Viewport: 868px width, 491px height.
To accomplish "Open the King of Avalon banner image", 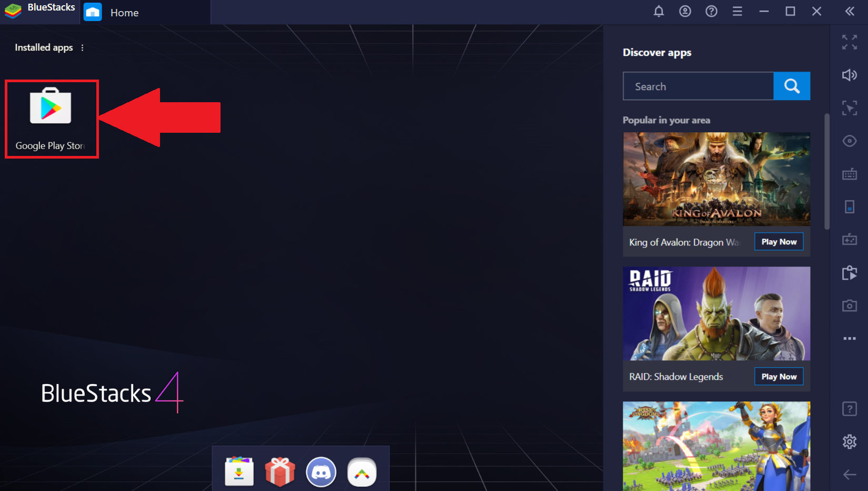I will 716,179.
